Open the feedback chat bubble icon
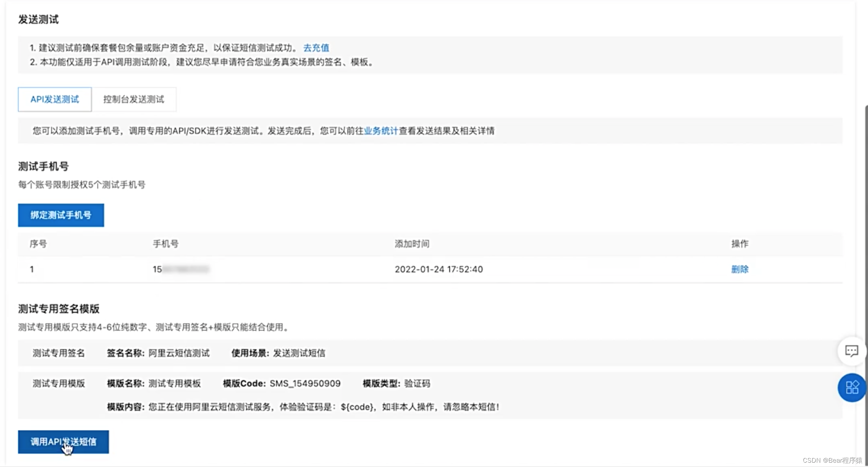The width and height of the screenshot is (868, 467). coord(852,351)
